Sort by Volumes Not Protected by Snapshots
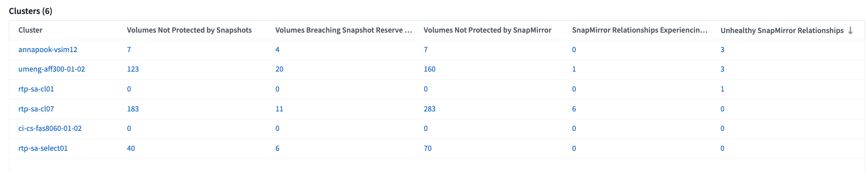Viewport: 868px width, 172px height. click(x=189, y=30)
